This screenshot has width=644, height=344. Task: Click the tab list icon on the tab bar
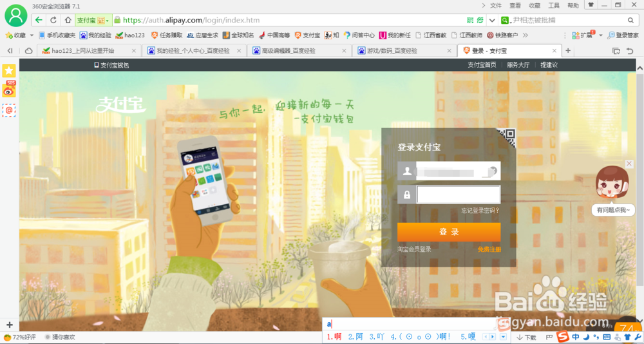pyautogui.click(x=616, y=51)
